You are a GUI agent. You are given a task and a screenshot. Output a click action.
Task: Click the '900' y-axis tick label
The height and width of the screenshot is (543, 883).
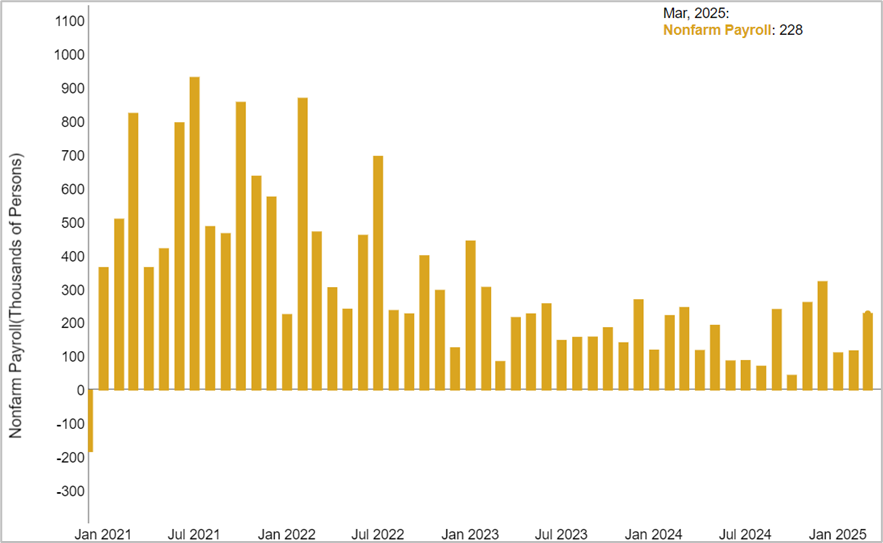coord(73,88)
